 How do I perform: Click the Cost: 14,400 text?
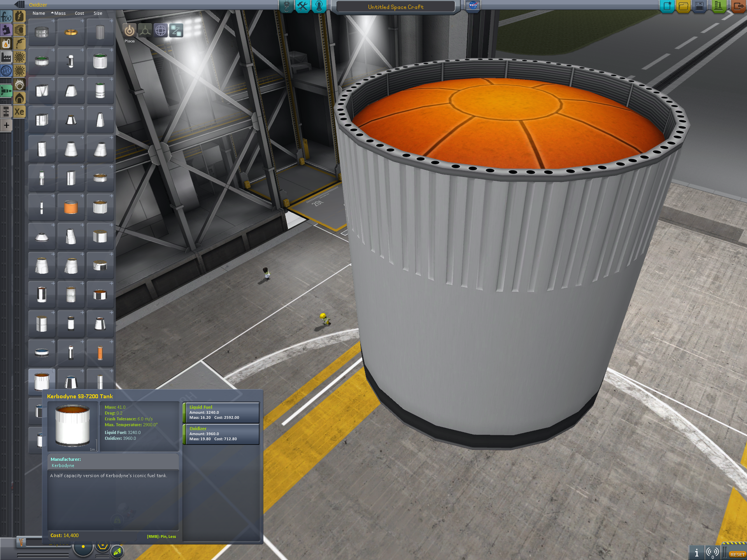[x=65, y=535]
